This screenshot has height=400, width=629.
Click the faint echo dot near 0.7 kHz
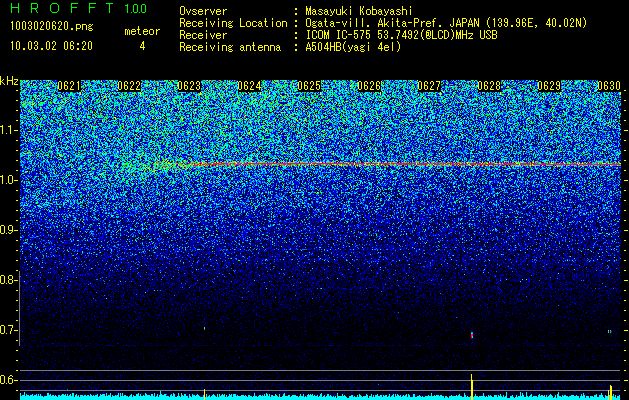click(x=205, y=328)
